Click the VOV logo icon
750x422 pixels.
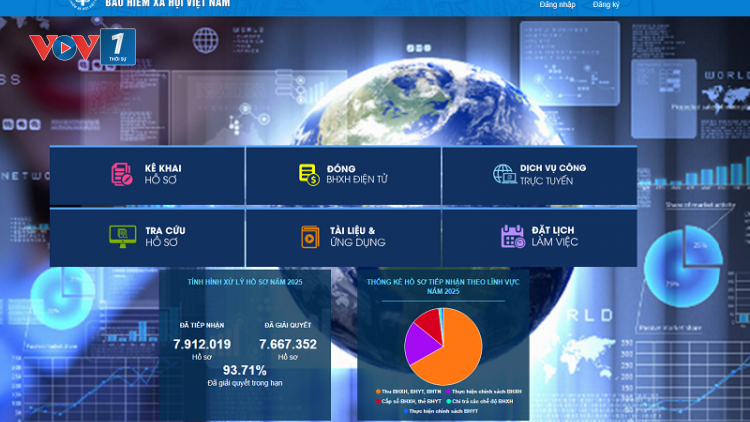click(64, 47)
